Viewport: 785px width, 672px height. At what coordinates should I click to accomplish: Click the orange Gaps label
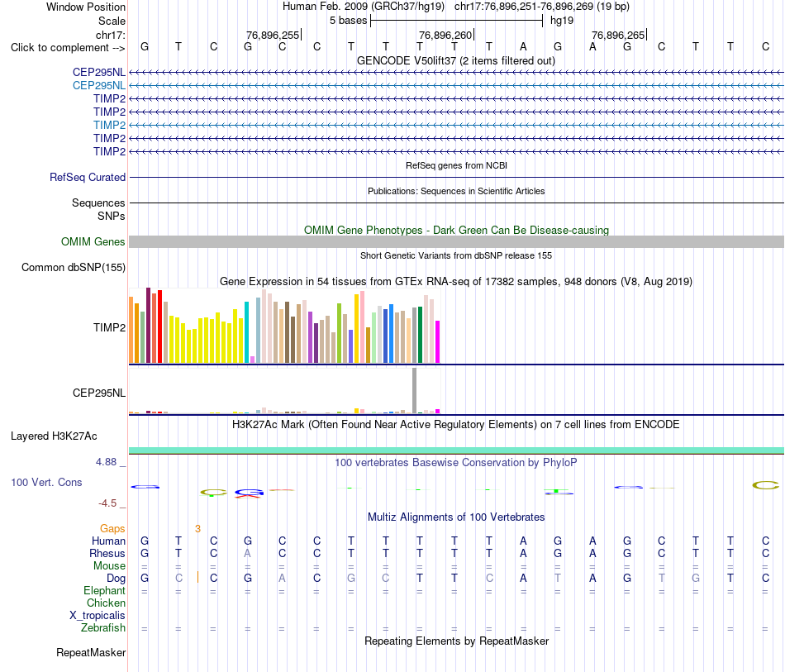click(112, 529)
